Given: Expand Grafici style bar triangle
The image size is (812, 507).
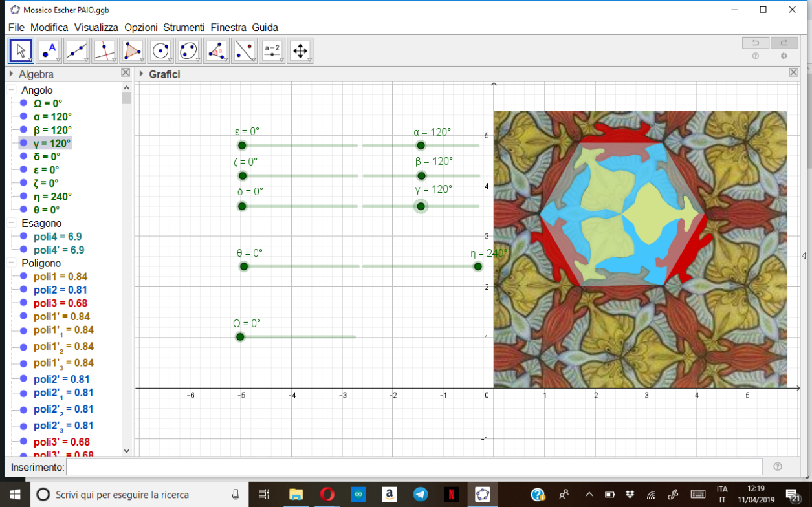Looking at the screenshot, I should 142,74.
